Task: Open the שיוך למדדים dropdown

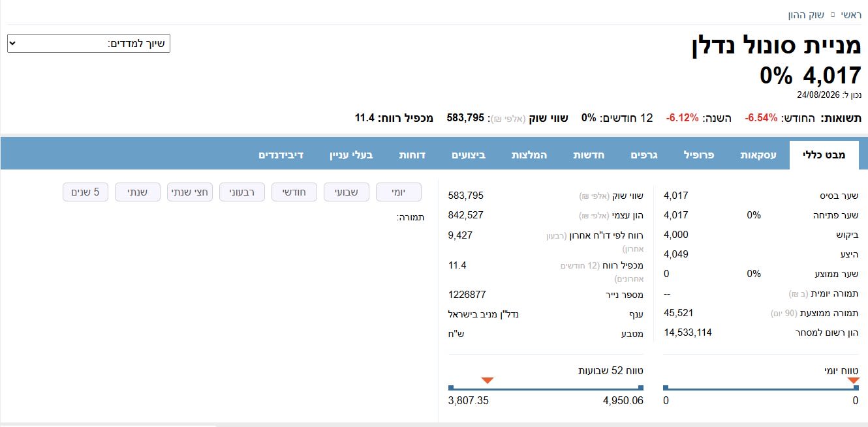Action: click(x=89, y=44)
